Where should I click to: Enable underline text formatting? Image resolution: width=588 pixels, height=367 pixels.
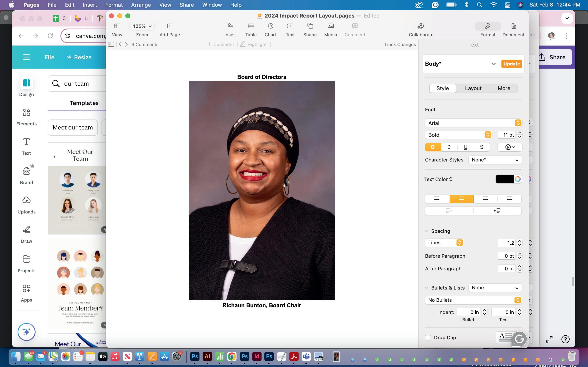pos(465,147)
